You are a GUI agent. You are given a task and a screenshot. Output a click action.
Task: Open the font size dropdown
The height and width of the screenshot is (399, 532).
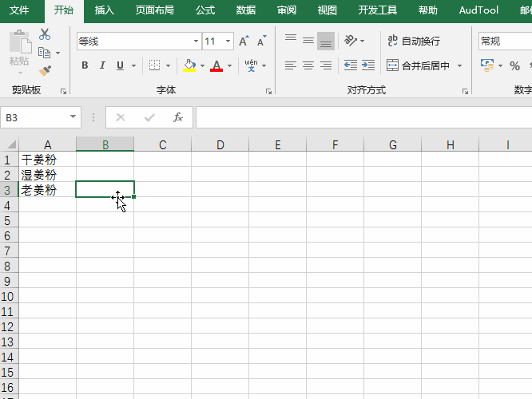point(228,41)
